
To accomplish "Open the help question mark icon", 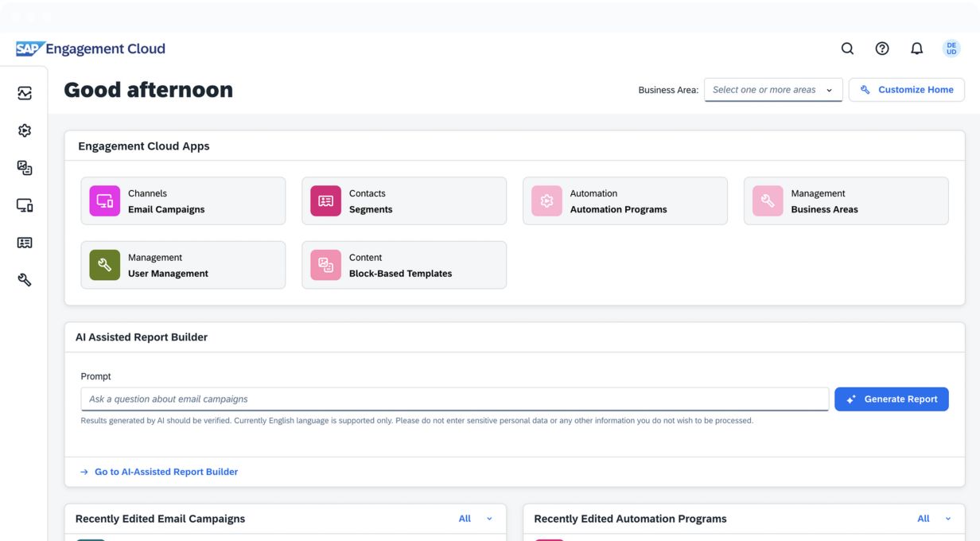I will pyautogui.click(x=882, y=49).
